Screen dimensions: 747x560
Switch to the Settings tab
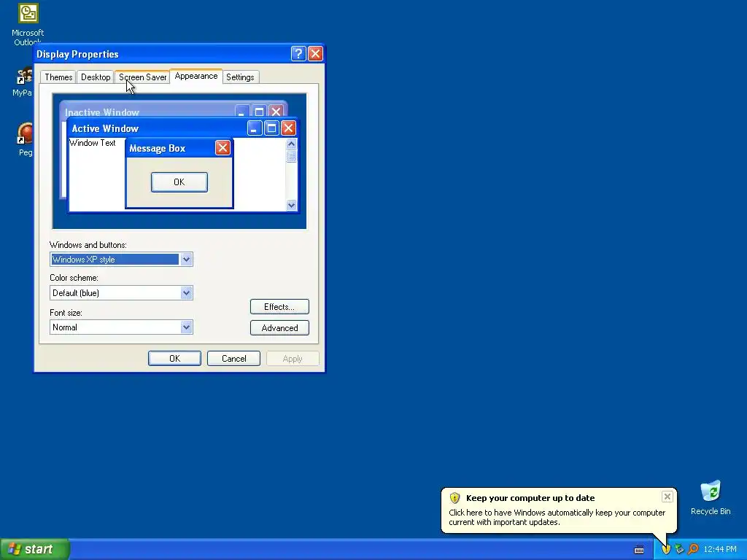coord(240,77)
